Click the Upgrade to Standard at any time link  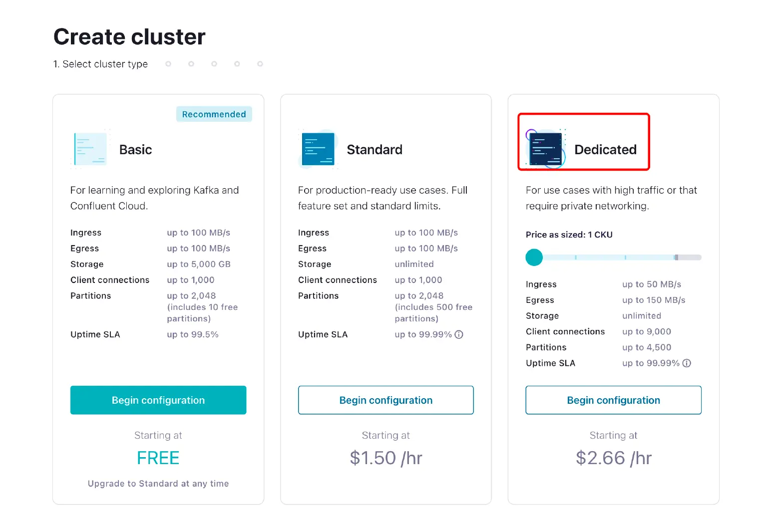click(x=158, y=483)
